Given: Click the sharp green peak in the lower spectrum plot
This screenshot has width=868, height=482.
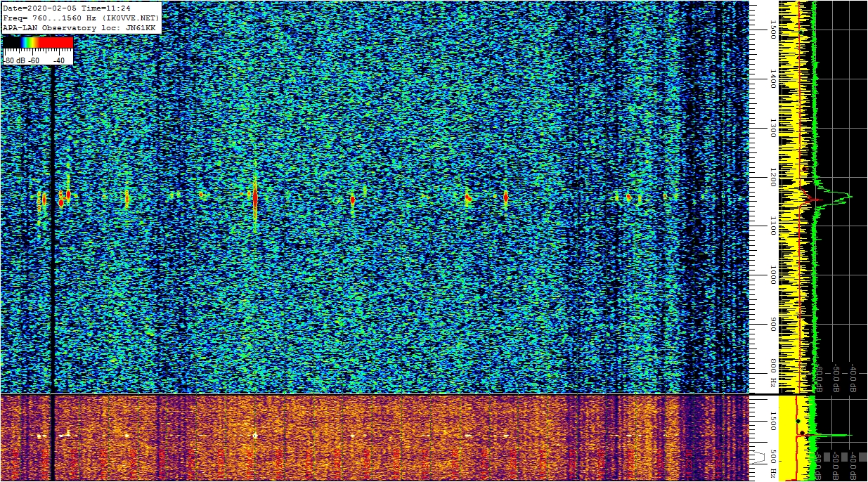Looking at the screenshot, I should pyautogui.click(x=835, y=436).
